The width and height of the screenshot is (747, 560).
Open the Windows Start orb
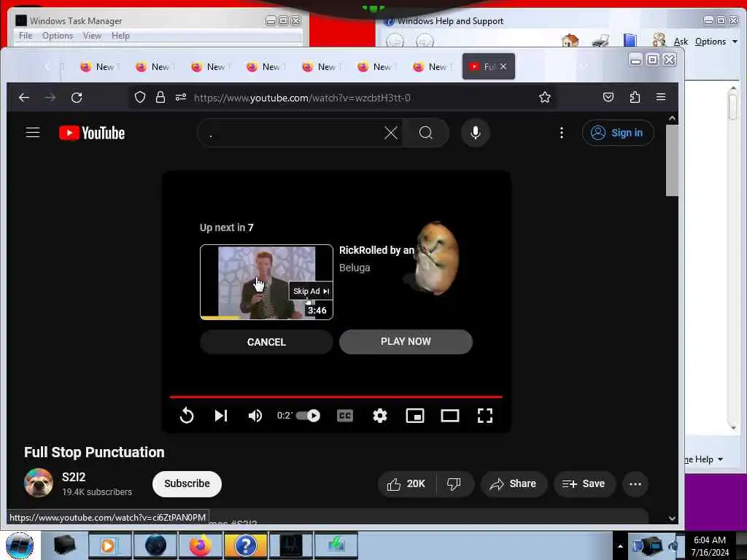pyautogui.click(x=20, y=545)
